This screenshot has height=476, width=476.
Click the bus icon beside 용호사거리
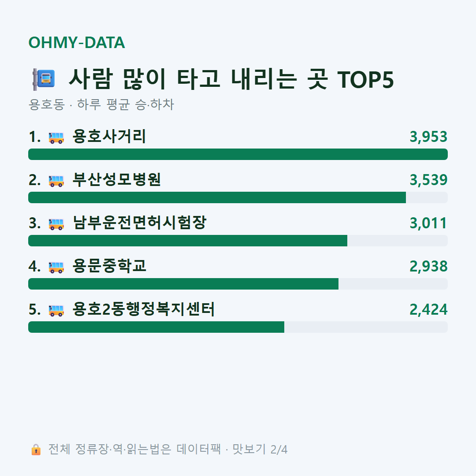[x=56, y=138]
